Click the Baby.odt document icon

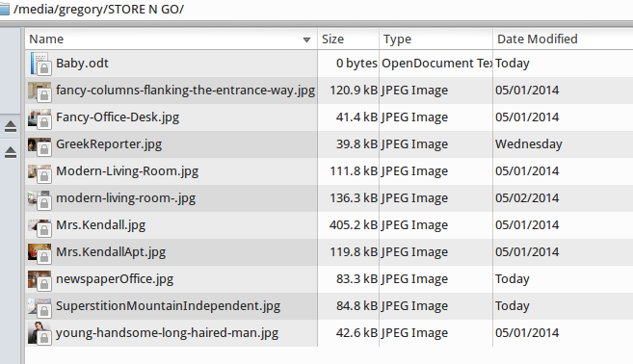point(40,64)
